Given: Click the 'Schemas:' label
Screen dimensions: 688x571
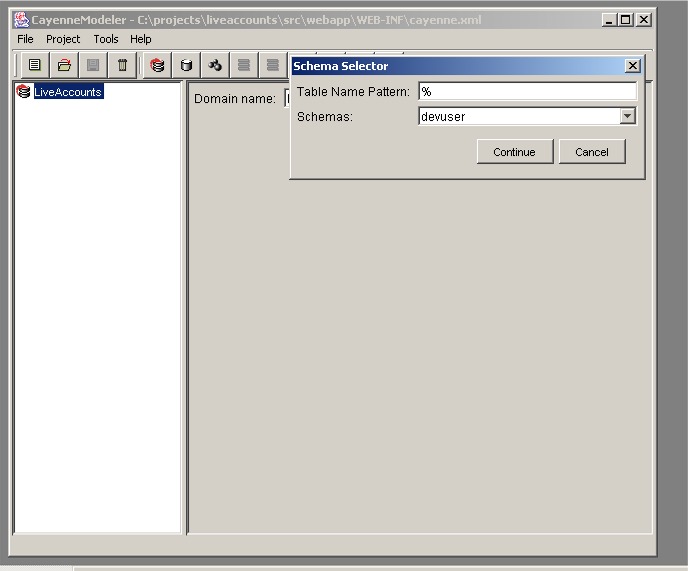Looking at the screenshot, I should point(325,117).
